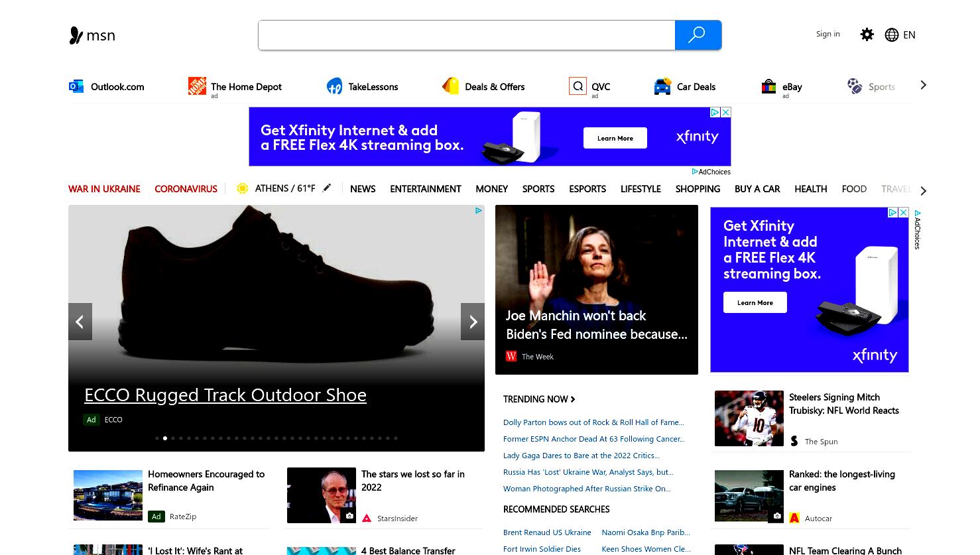Go to the Money section

coord(491,189)
